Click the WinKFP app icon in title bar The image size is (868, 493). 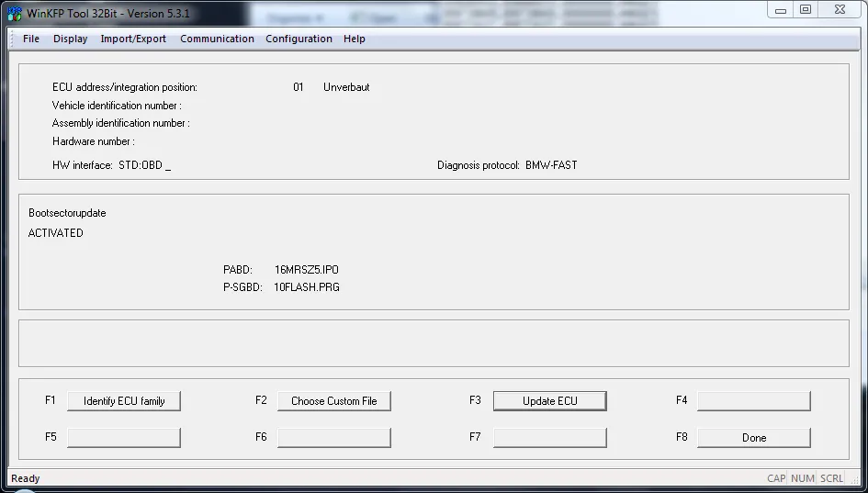[14, 13]
